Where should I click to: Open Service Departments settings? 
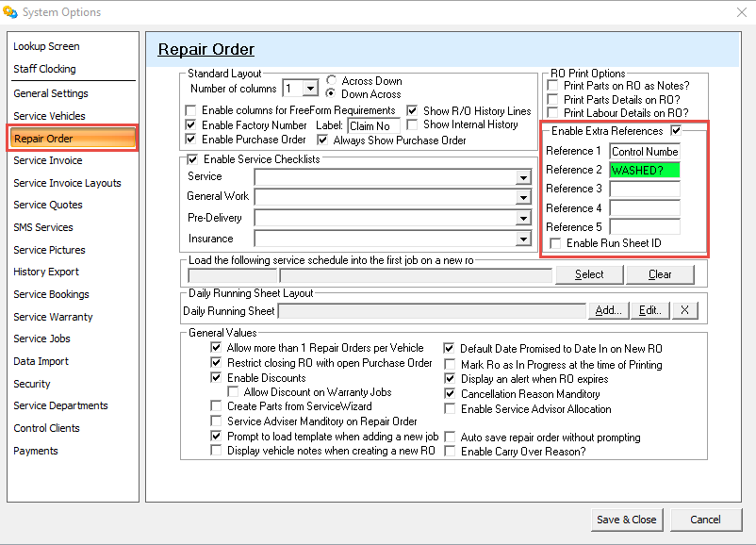(60, 406)
